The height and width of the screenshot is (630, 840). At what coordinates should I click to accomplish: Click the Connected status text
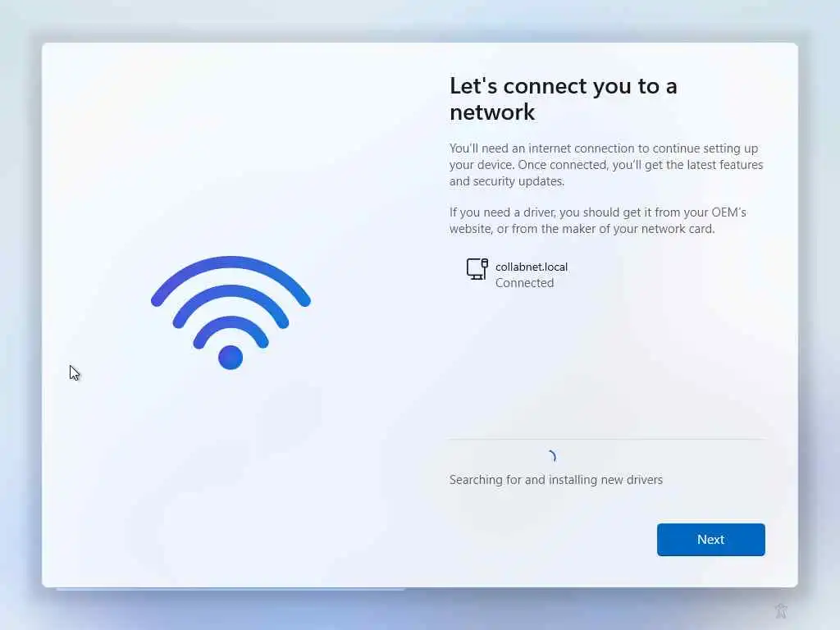[524, 283]
